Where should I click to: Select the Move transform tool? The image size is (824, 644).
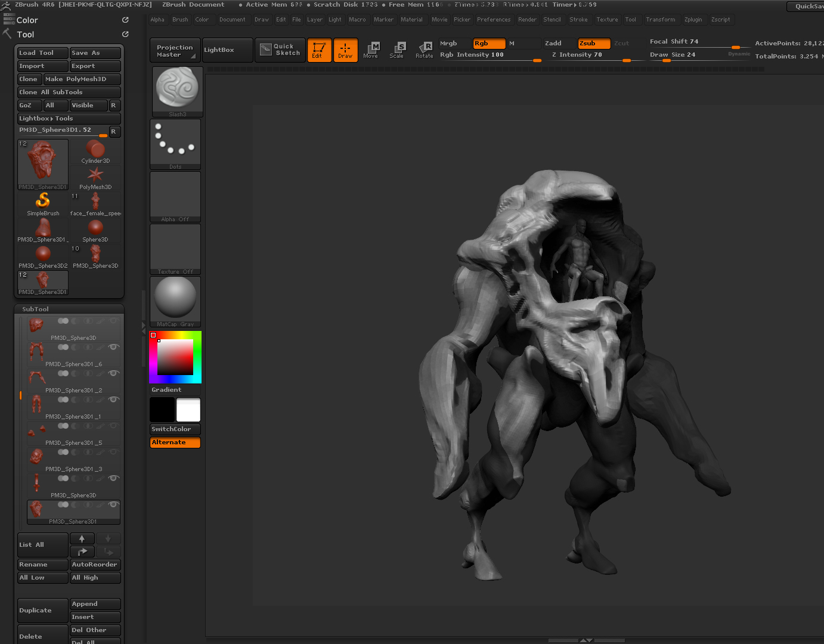click(x=371, y=50)
